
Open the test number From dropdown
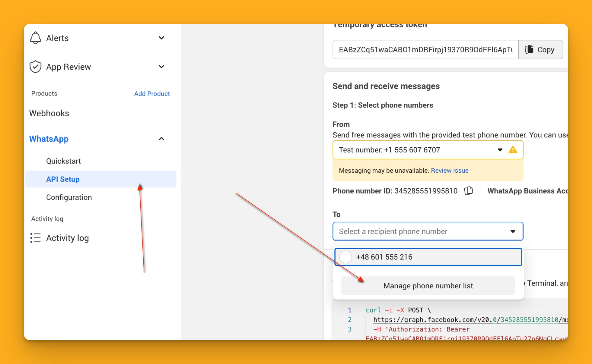500,150
